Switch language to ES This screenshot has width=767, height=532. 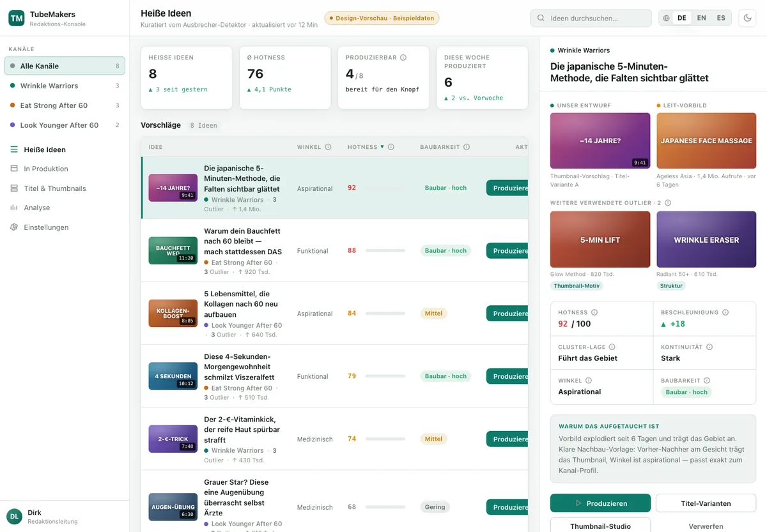[721, 19]
